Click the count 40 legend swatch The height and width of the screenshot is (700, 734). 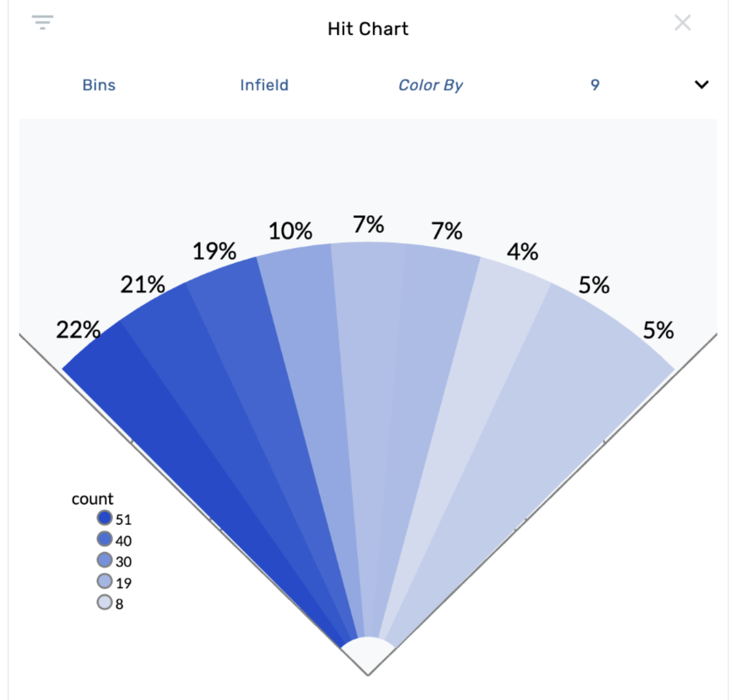[x=104, y=539]
